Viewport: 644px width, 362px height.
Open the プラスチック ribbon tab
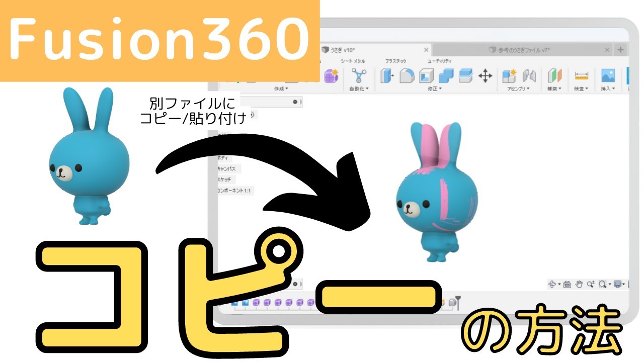[x=395, y=61]
